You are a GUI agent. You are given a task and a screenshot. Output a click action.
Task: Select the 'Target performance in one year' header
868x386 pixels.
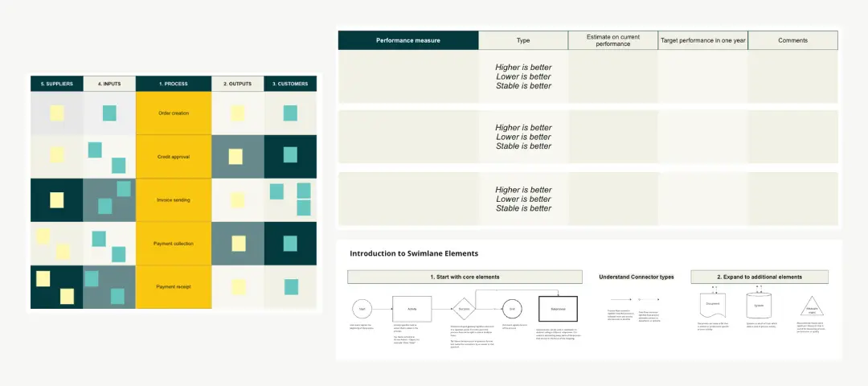point(702,40)
